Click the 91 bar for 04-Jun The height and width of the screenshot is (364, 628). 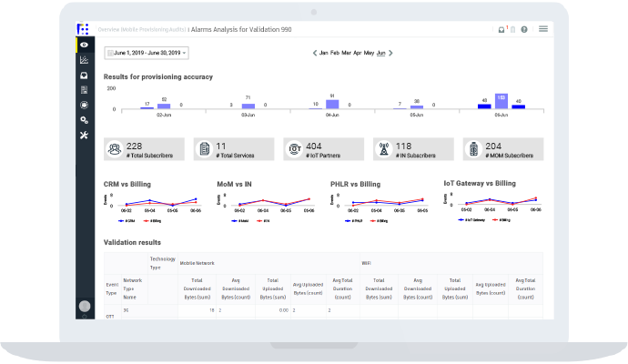[332, 105]
